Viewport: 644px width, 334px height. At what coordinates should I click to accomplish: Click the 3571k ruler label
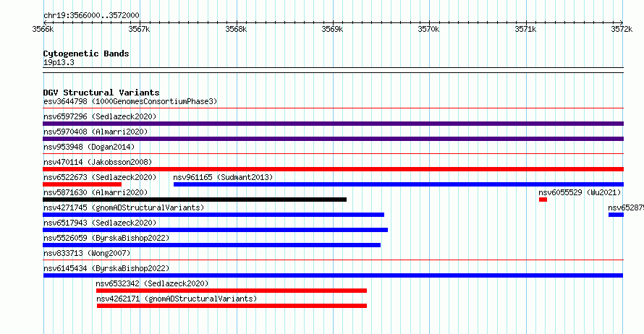525,29
